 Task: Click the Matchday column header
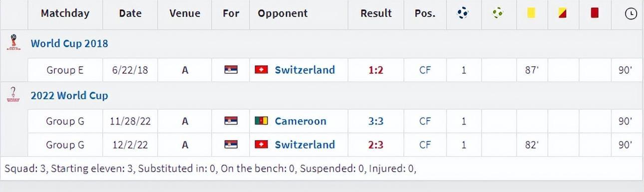pyautogui.click(x=65, y=13)
